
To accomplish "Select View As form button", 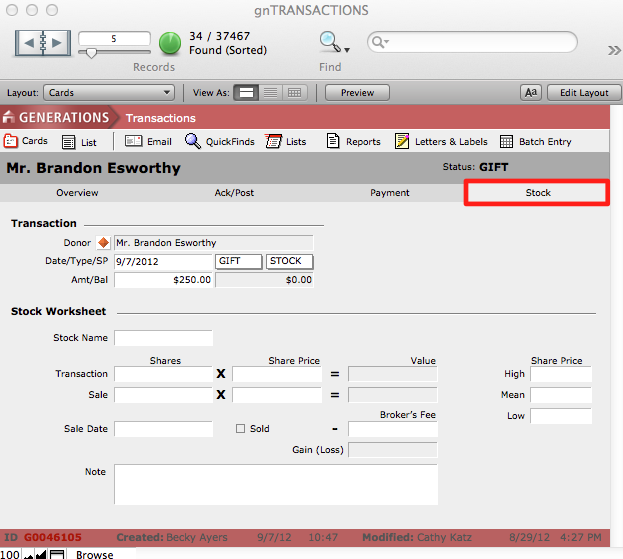I will coord(246,93).
